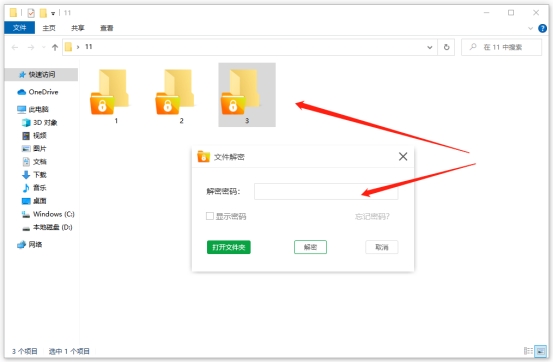Click quick access properties icon
This screenshot has width=554, height=362.
click(31, 13)
